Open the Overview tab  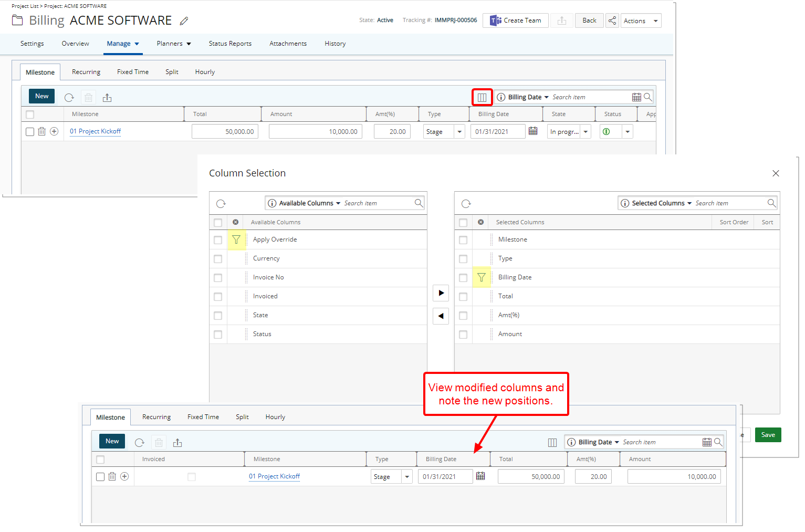point(75,44)
